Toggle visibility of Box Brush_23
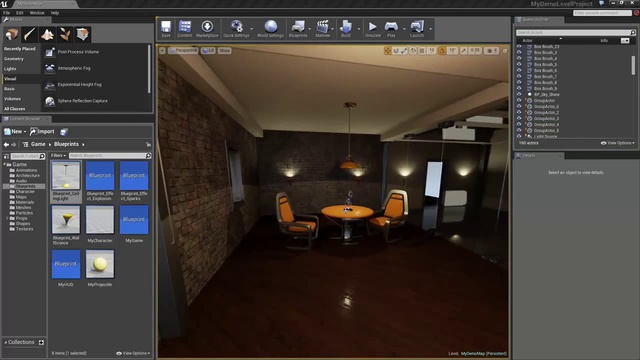 519,47
